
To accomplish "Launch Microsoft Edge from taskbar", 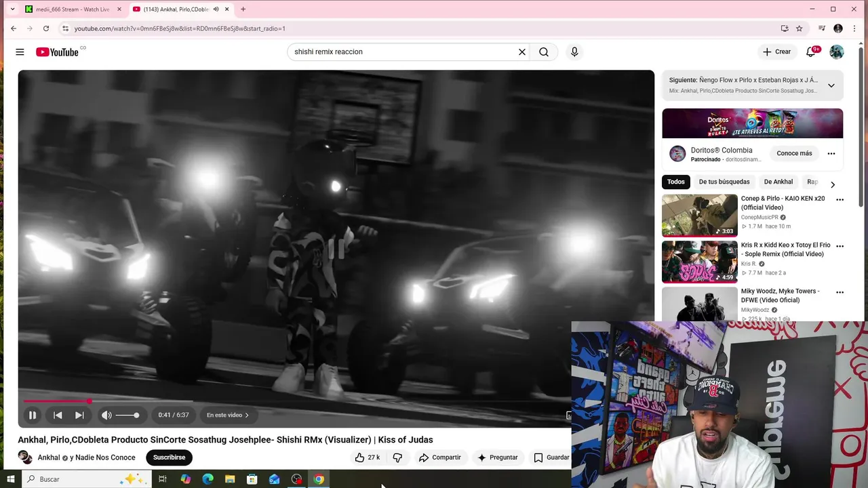I will [208, 479].
